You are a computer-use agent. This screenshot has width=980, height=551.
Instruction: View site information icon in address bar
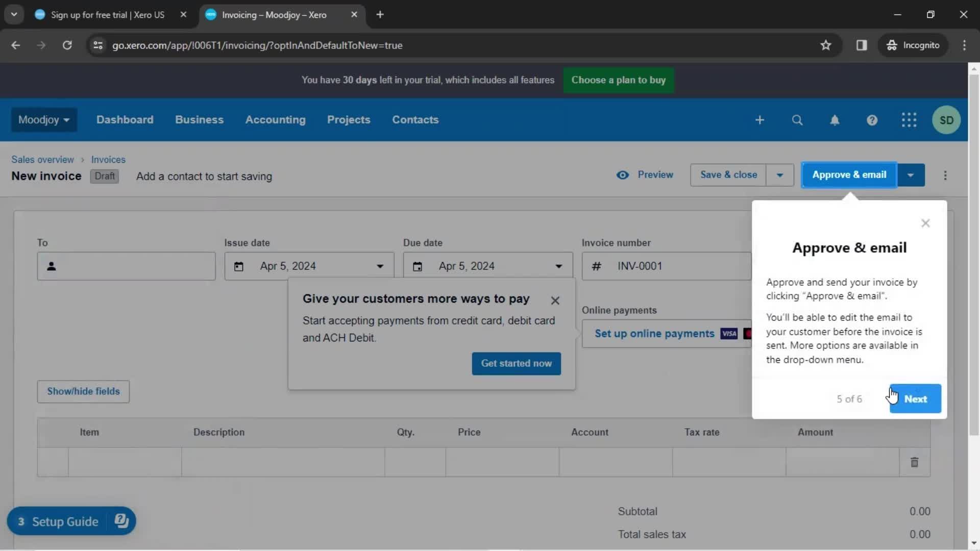pyautogui.click(x=98, y=45)
